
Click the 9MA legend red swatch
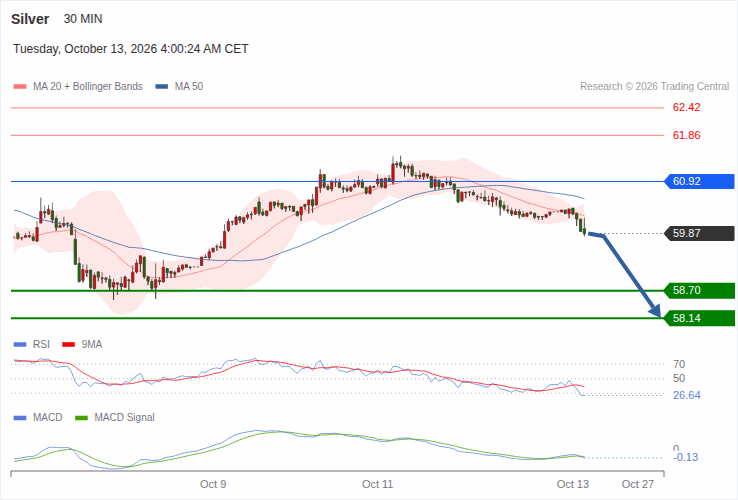click(69, 345)
